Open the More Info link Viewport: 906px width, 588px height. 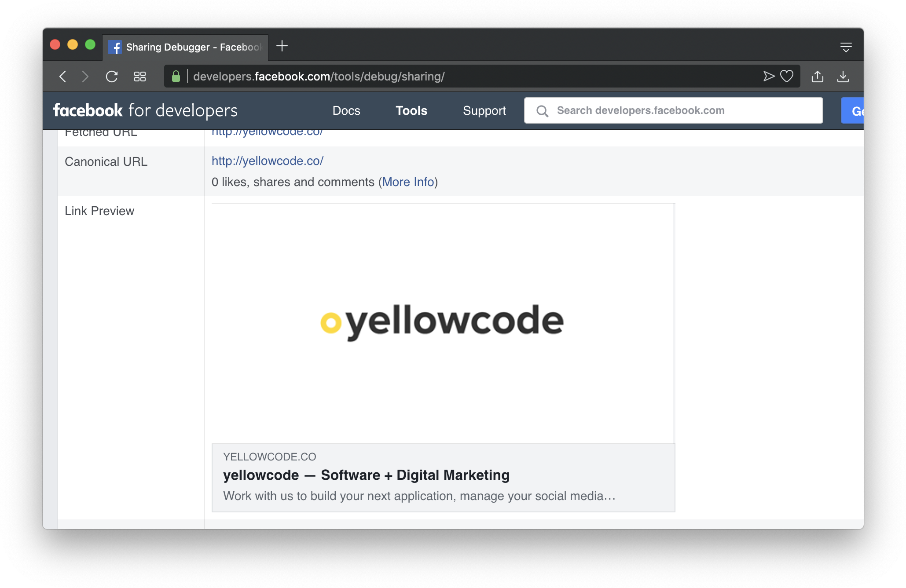click(x=408, y=182)
